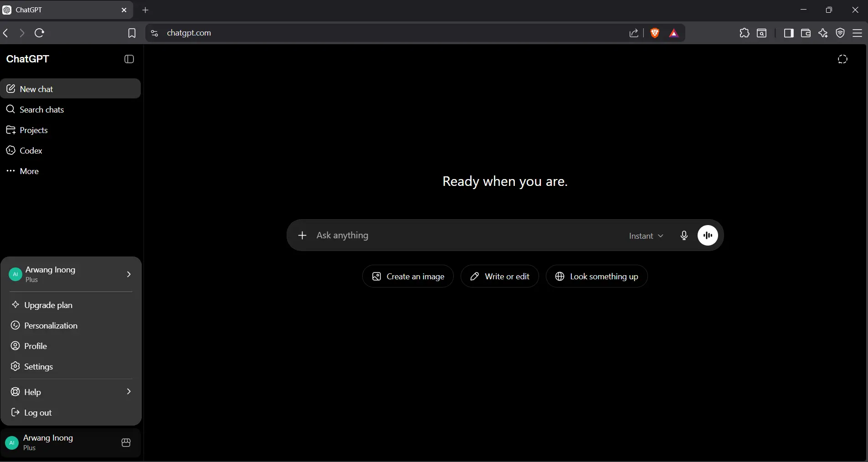Reload the chatgpt.com page

click(40, 33)
